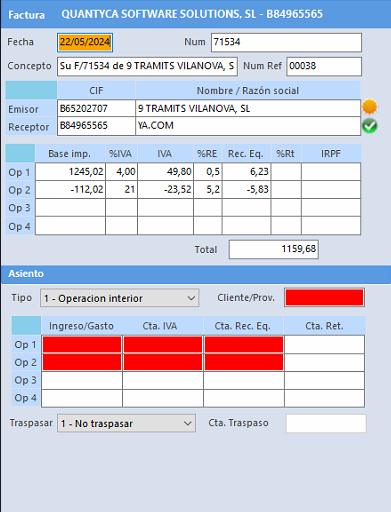Click Op 1 red Ingreso/Gasto cell
Screen dimensions: 391x512
pyautogui.click(x=82, y=344)
